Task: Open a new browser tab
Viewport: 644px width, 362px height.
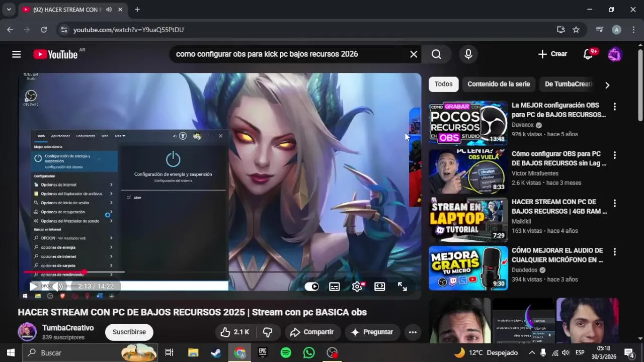Action: click(137, 10)
